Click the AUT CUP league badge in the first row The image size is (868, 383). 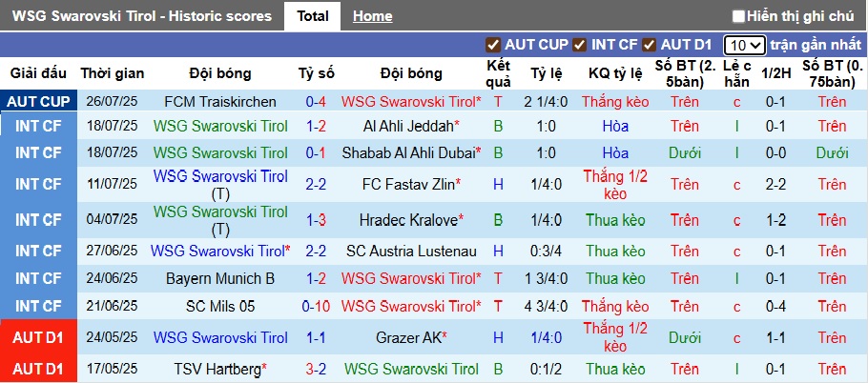pyautogui.click(x=38, y=101)
